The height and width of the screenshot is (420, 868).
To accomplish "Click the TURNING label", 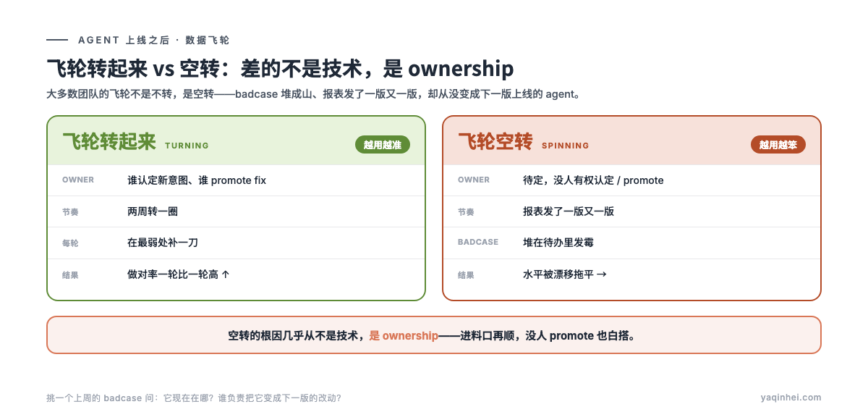I will click(187, 146).
